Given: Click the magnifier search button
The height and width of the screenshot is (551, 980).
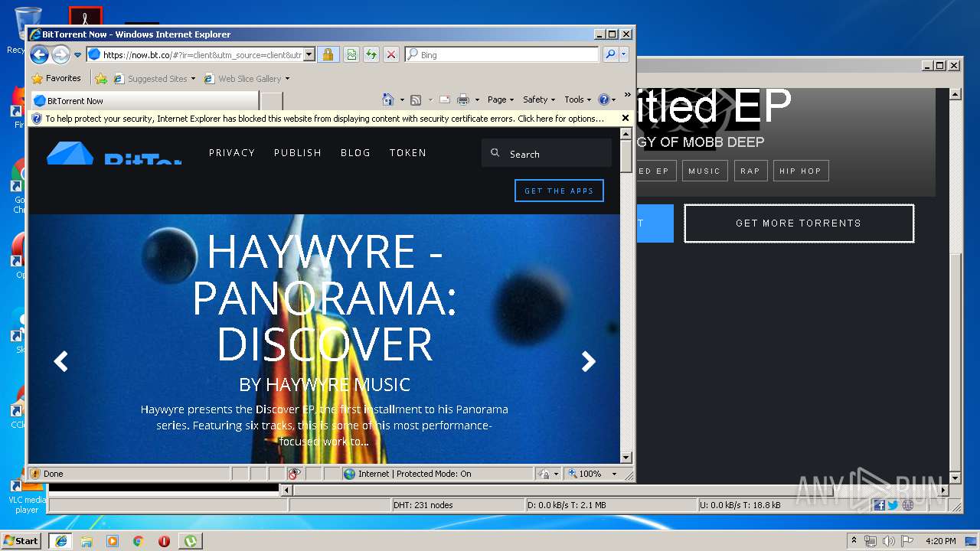Looking at the screenshot, I should tap(610, 54).
